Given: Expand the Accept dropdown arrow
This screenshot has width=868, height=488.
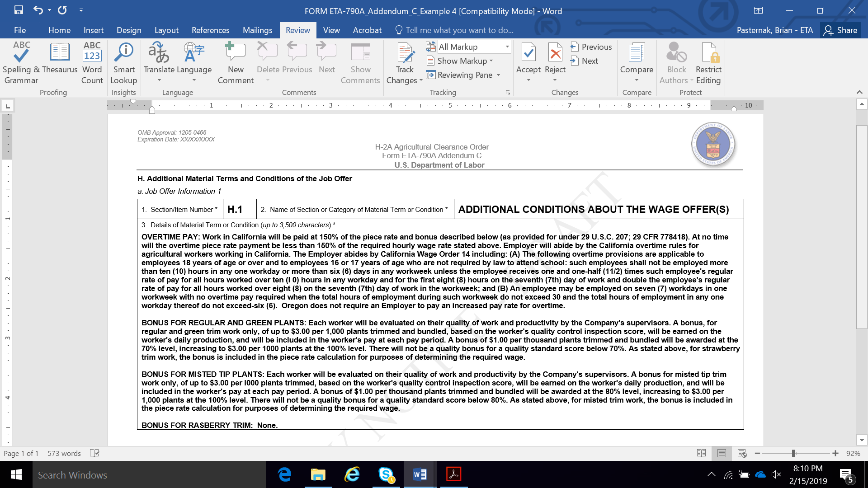Looking at the screenshot, I should [528, 80].
